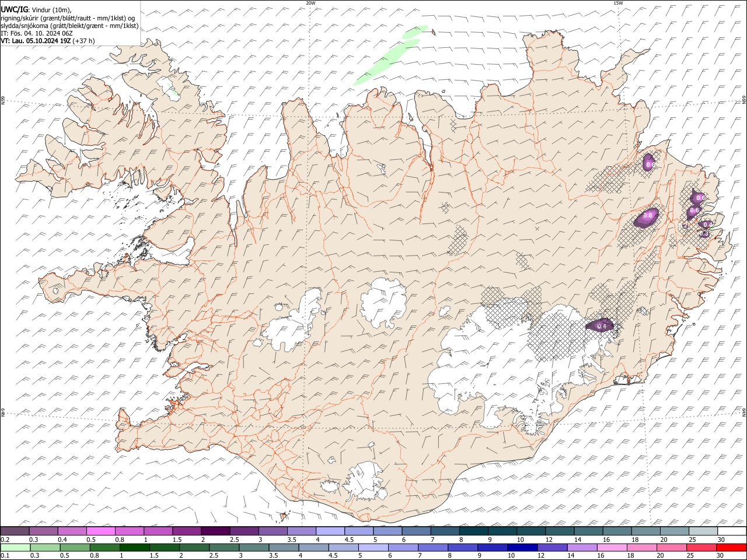
Task: Click the rain legend label '3.5'
Action: [273, 555]
